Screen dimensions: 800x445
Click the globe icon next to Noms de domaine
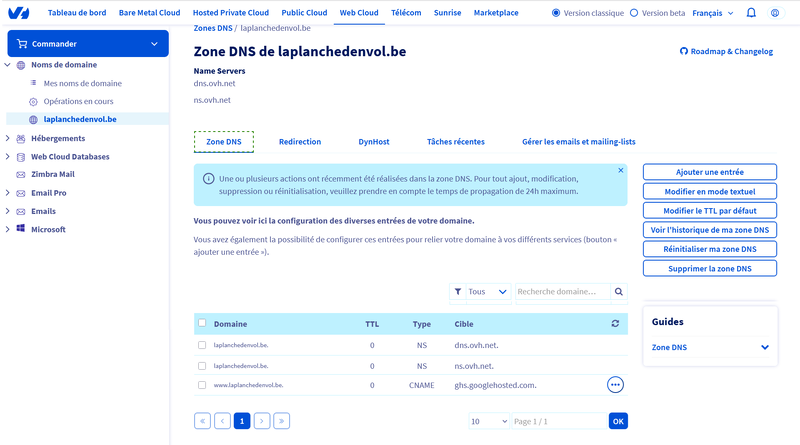click(21, 65)
